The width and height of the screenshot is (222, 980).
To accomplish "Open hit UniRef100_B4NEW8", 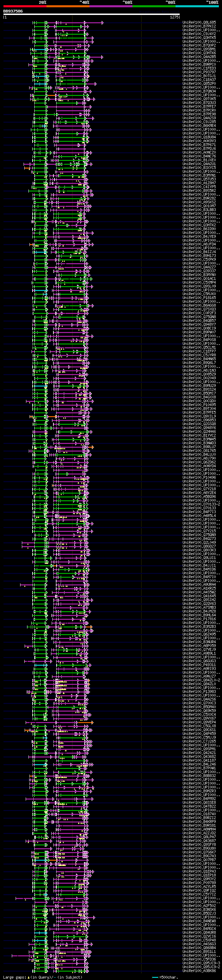I will tap(199, 921).
